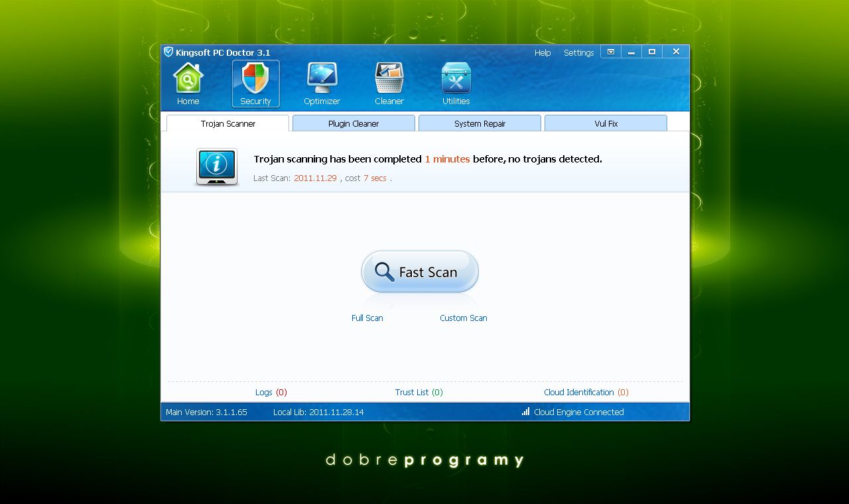The height and width of the screenshot is (504, 849).
Task: Click the cloud engine signal icon
Action: pyautogui.click(x=525, y=411)
